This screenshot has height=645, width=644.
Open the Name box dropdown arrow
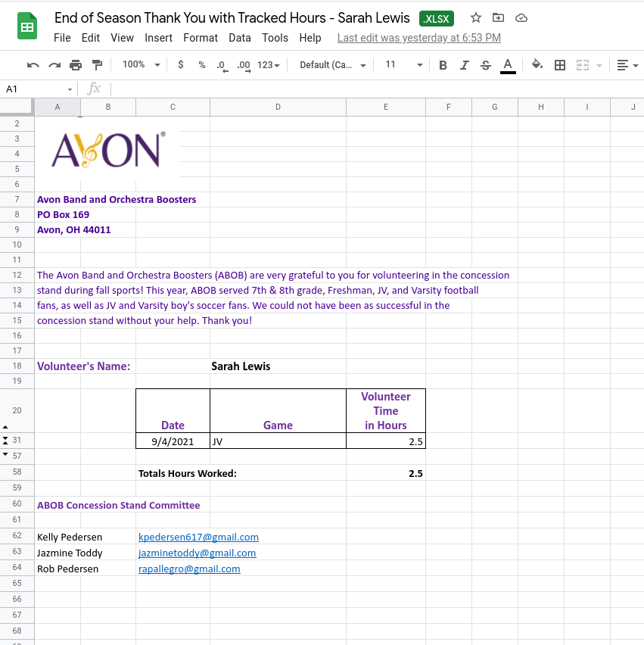point(70,89)
